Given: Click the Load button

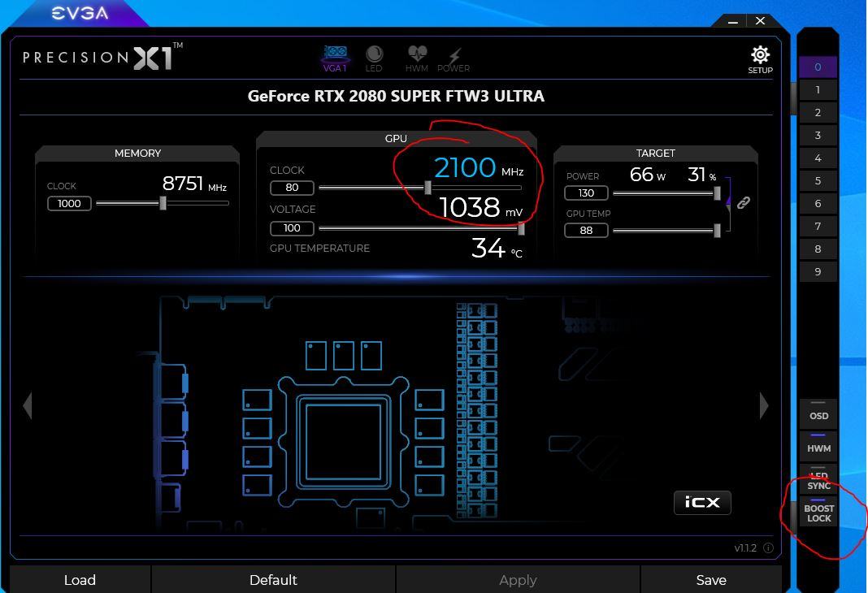Looking at the screenshot, I should [80, 579].
